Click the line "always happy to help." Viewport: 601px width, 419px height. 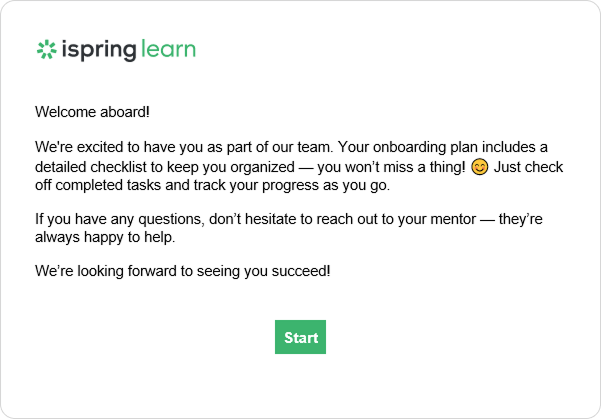pyautogui.click(x=105, y=237)
